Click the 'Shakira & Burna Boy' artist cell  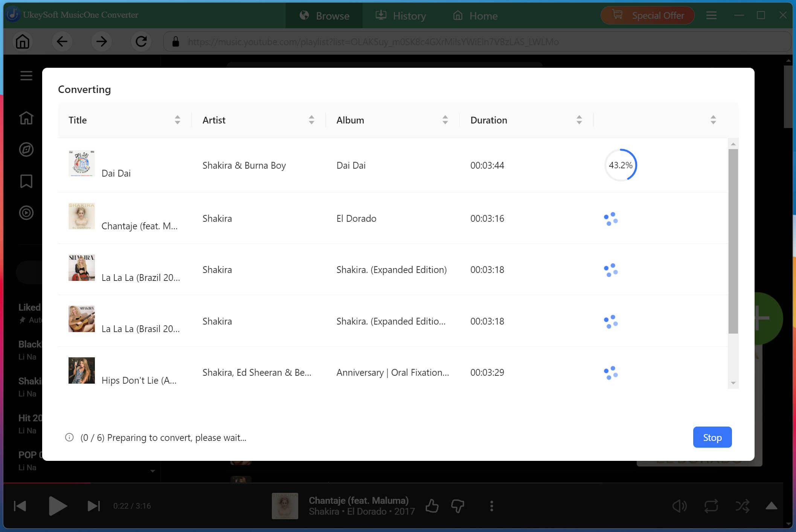(x=244, y=165)
